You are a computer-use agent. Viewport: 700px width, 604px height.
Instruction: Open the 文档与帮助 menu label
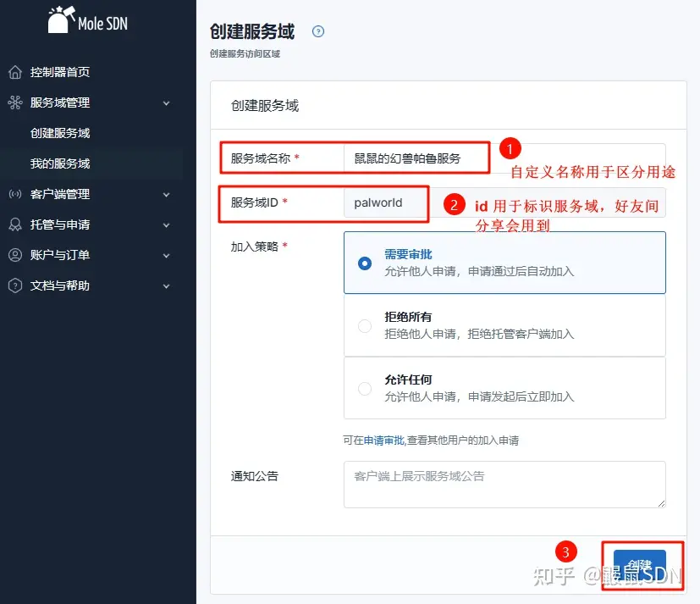coord(60,285)
